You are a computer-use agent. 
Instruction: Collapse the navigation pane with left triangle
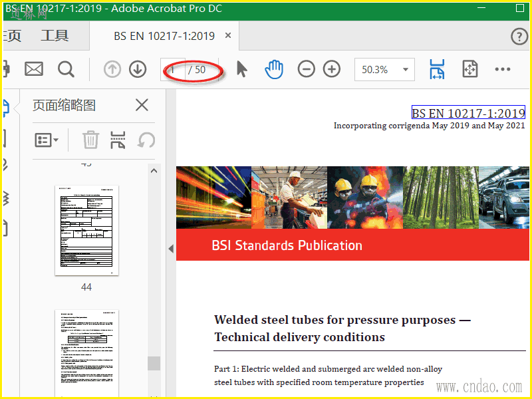[x=171, y=249]
